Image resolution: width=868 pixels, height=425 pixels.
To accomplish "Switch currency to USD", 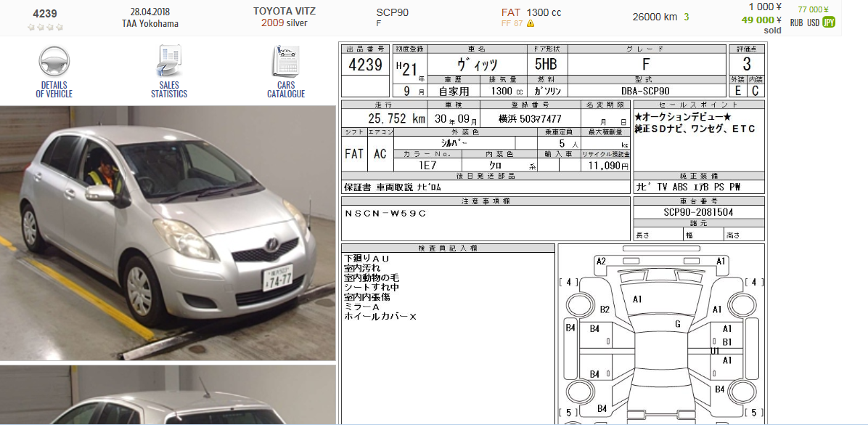I will (813, 23).
